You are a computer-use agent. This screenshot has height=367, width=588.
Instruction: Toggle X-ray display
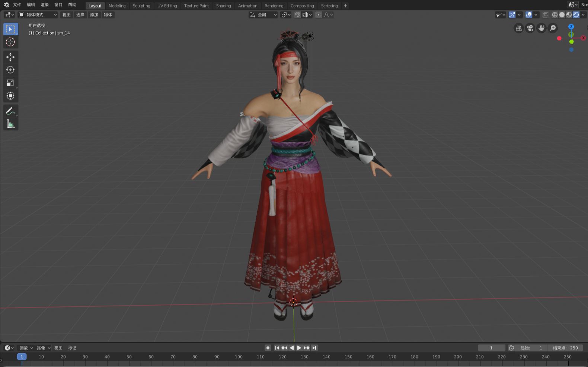pyautogui.click(x=545, y=15)
